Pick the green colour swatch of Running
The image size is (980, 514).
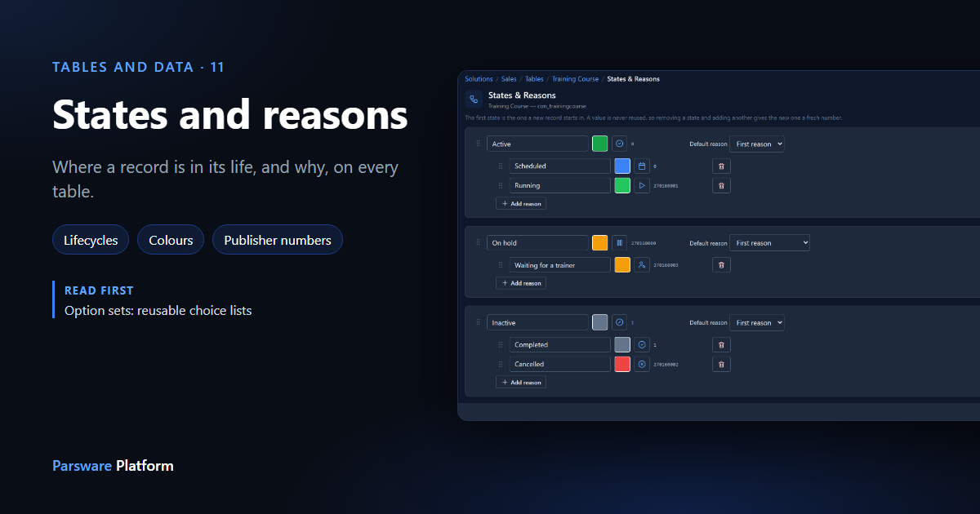(x=622, y=185)
